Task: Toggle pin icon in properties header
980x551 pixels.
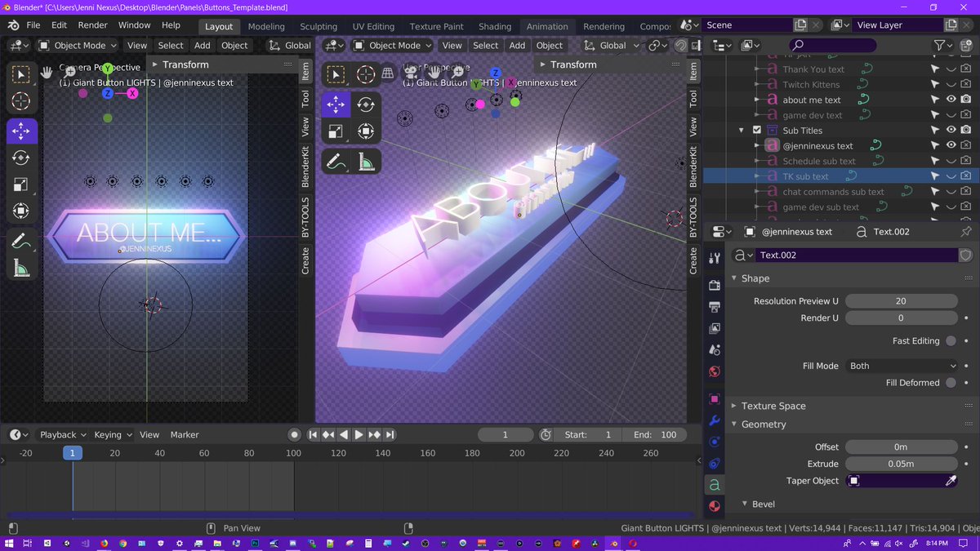Action: [966, 232]
